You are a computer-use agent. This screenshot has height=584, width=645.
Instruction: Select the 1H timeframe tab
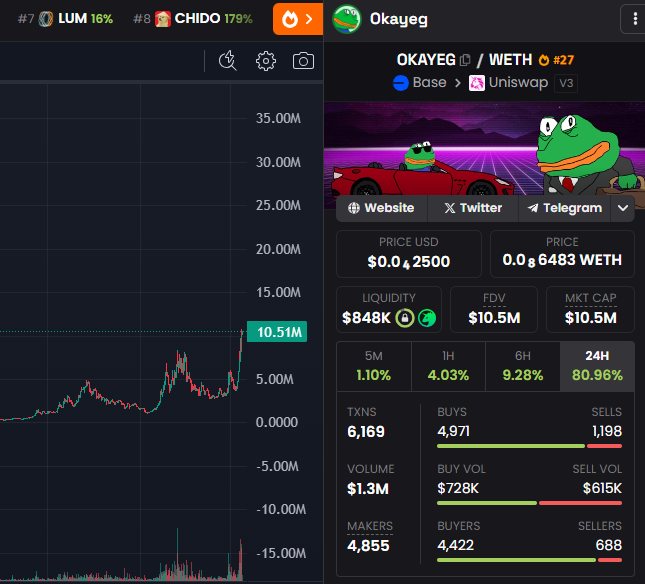coord(448,366)
